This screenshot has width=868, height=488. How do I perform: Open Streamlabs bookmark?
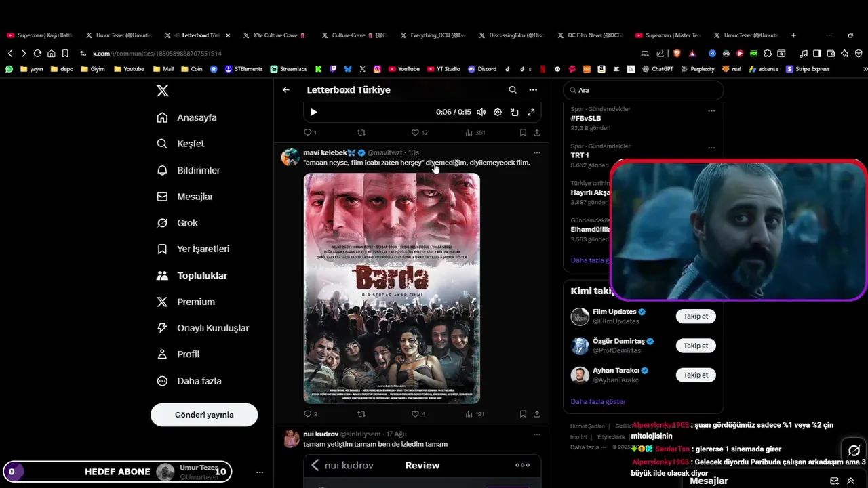tap(289, 69)
